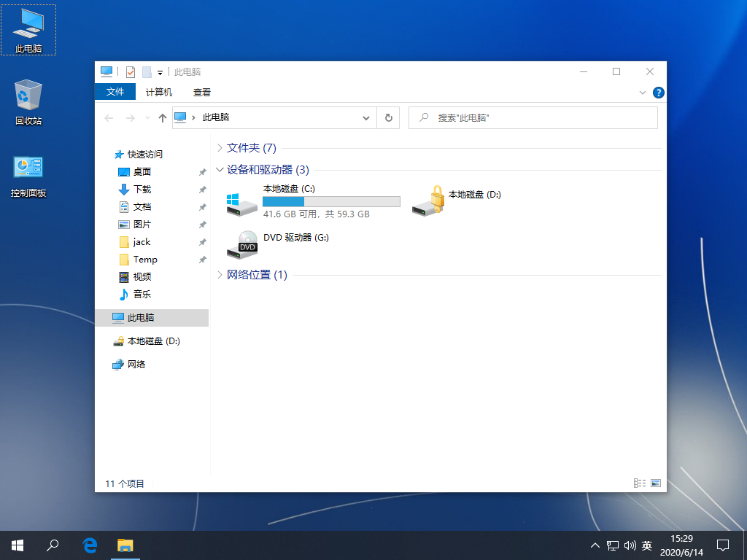Expand the 文件夹 (7) group
This screenshot has width=747, height=560.
pyautogui.click(x=220, y=148)
